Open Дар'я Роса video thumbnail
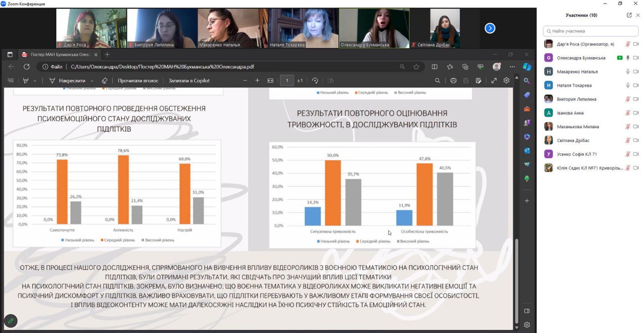 pyautogui.click(x=91, y=28)
